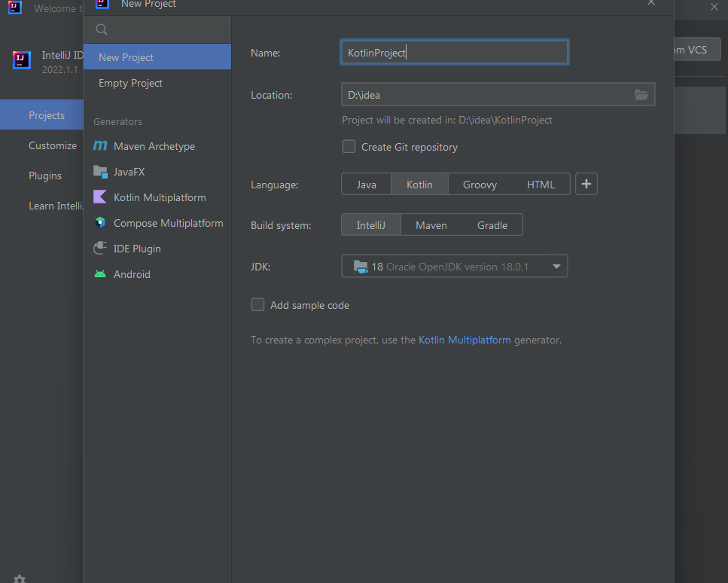Click into the project Name field
Viewport: 728px width, 583px height.
pos(455,52)
